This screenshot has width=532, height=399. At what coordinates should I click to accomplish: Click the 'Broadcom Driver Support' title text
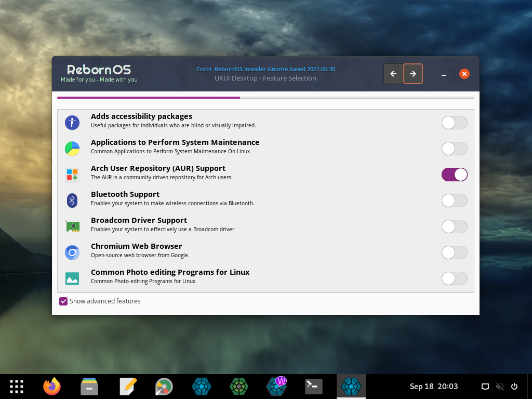click(x=139, y=220)
